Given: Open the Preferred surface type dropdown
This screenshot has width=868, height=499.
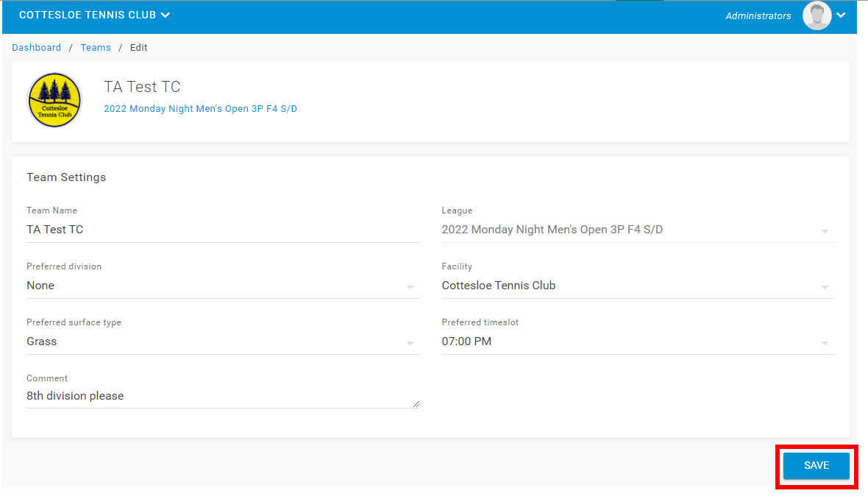Looking at the screenshot, I should pyautogui.click(x=223, y=341).
